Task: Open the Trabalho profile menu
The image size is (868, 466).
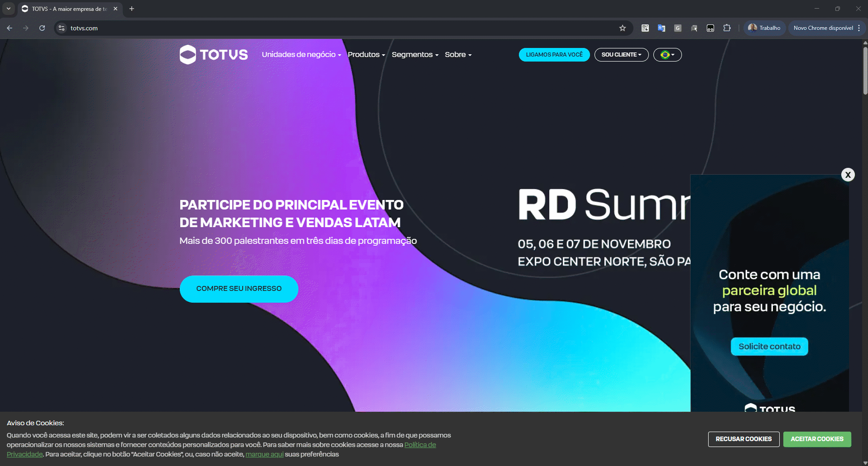Action: (764, 28)
